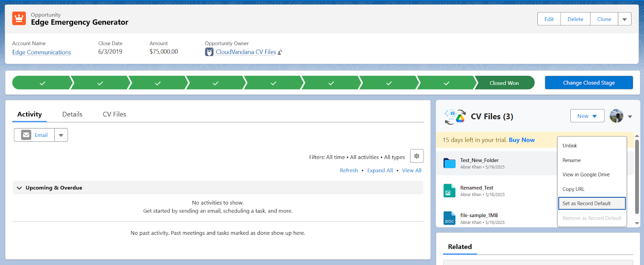
Task: Open CloudVandana CV Files owner link
Action: 246,52
